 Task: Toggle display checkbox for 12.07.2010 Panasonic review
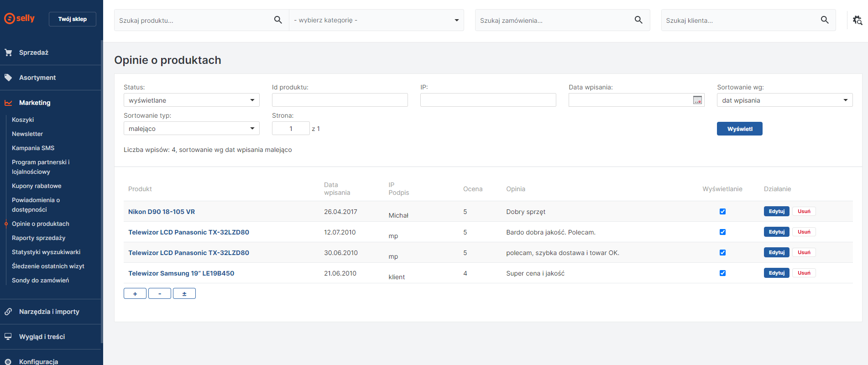click(722, 232)
